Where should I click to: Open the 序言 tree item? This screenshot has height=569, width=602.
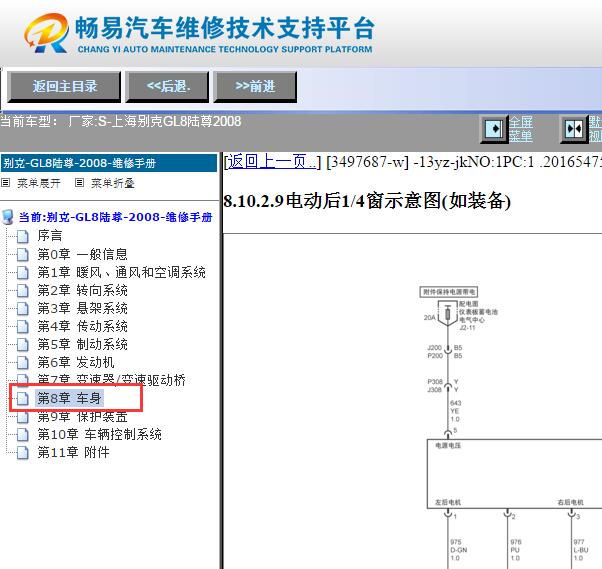tap(50, 236)
